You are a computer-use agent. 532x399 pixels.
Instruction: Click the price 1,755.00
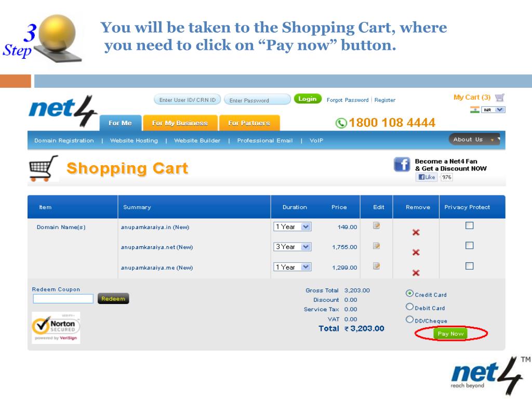coord(344,247)
